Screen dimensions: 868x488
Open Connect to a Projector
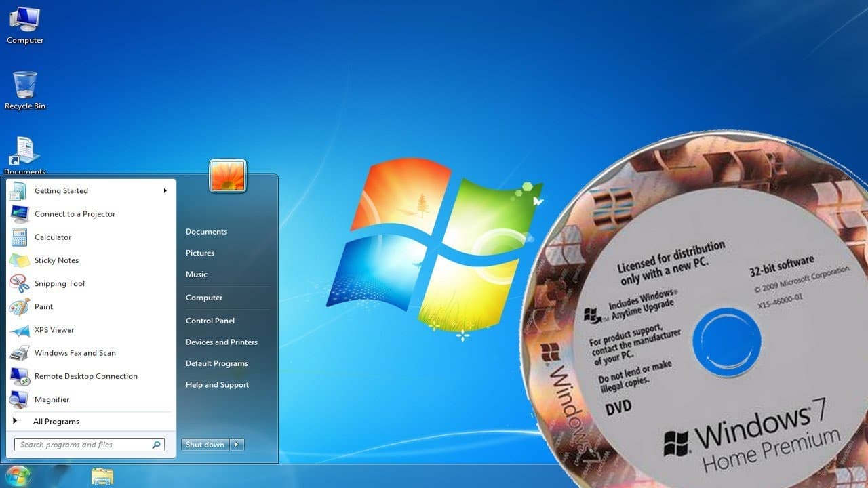pos(75,214)
